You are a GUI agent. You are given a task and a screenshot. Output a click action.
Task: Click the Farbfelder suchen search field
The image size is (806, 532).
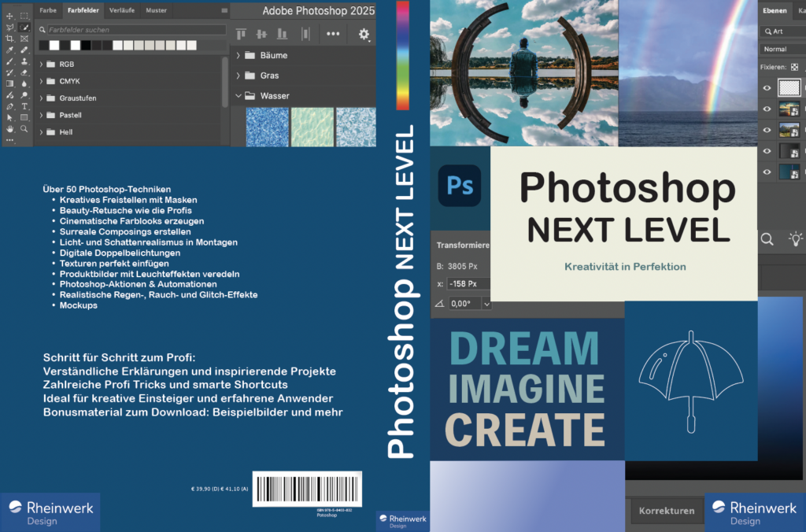134,30
